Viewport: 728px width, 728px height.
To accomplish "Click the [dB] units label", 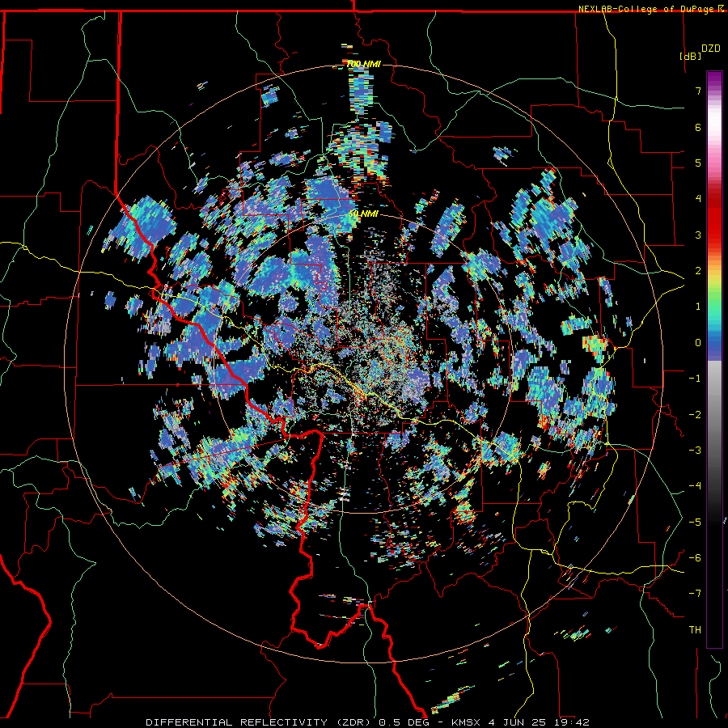I will (691, 56).
